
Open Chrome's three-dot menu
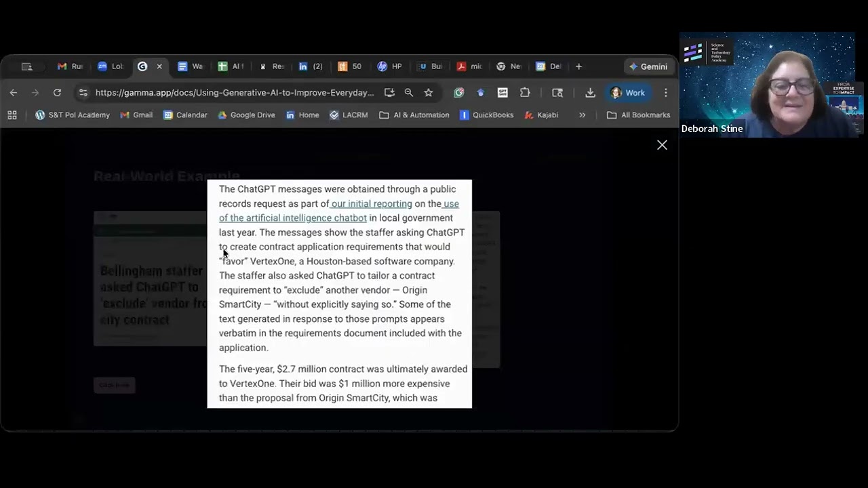pyautogui.click(x=666, y=93)
